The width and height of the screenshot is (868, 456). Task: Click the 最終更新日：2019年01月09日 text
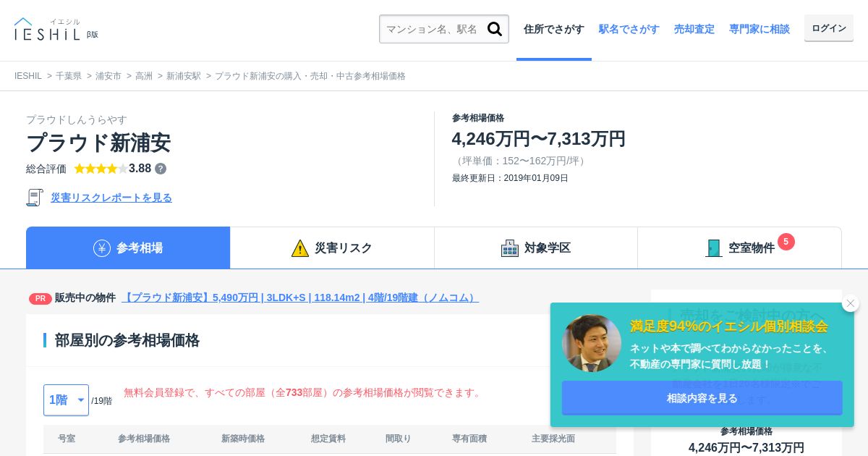click(510, 178)
